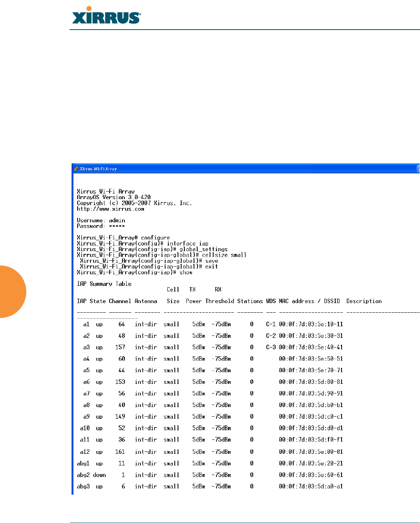Click the 'Xirrus Wi-Fi Array' window title text

tap(98, 169)
